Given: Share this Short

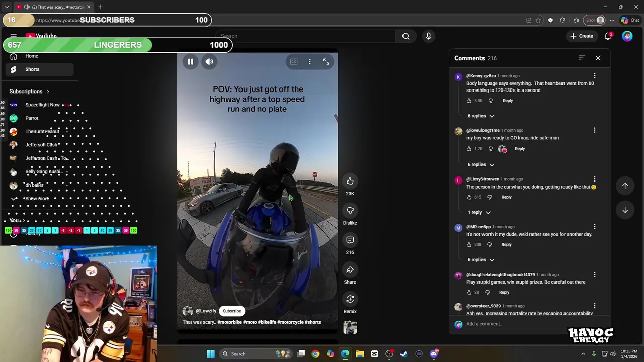Looking at the screenshot, I should [350, 270].
